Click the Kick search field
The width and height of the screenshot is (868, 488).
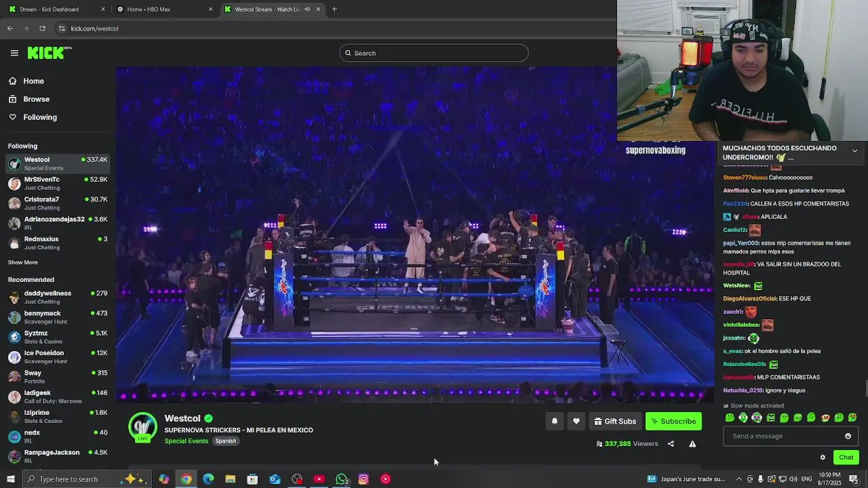pos(434,53)
